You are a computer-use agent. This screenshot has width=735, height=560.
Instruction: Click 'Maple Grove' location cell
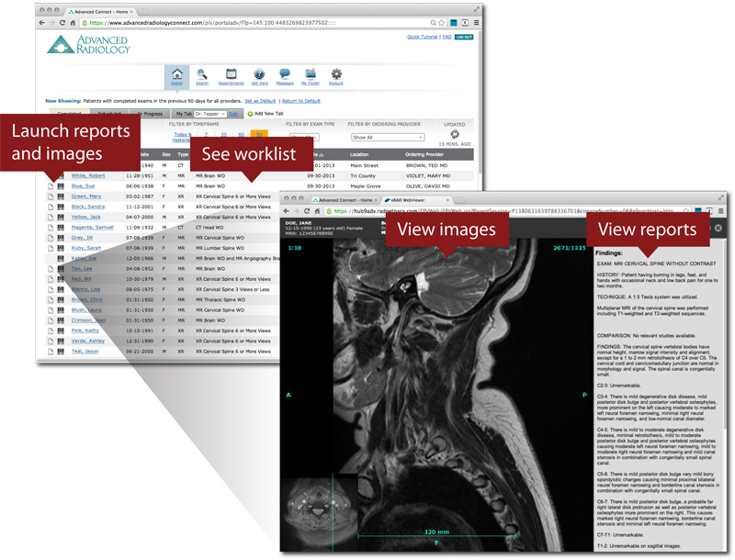click(365, 186)
